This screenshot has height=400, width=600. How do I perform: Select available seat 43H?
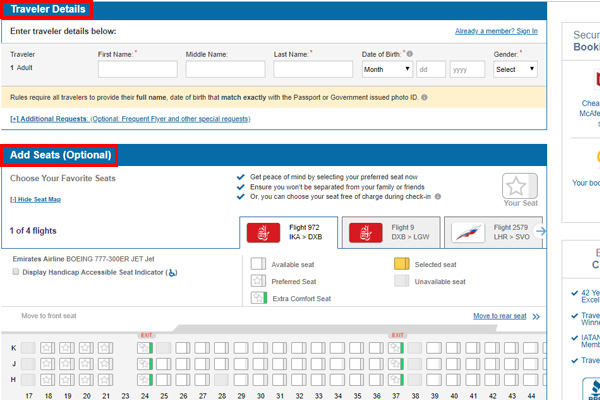coord(511,380)
